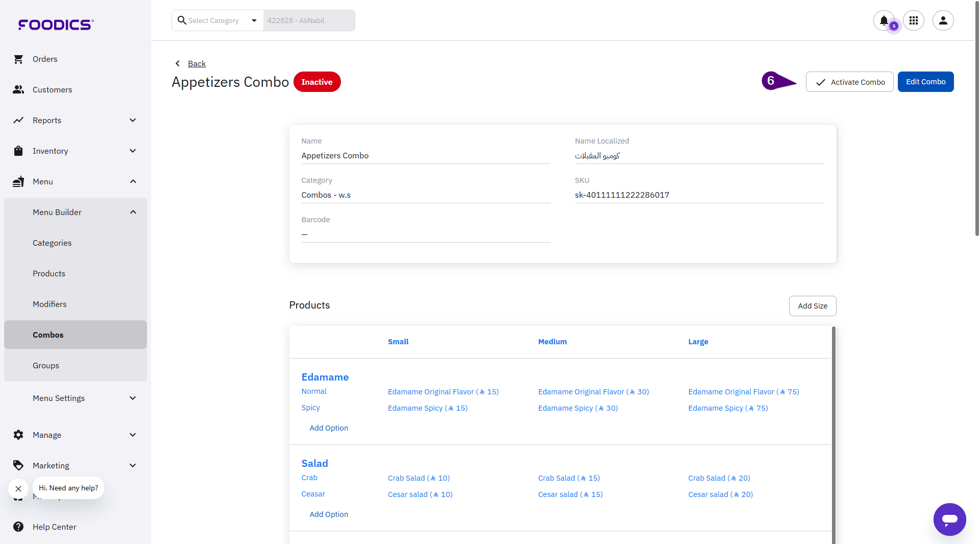Click the Edit Combo button

925,82
